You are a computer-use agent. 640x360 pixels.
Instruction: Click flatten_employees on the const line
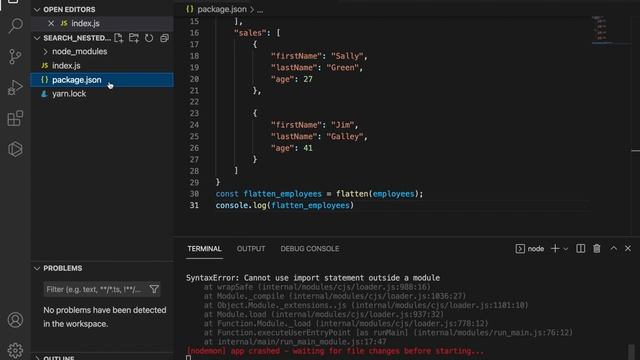pos(282,194)
